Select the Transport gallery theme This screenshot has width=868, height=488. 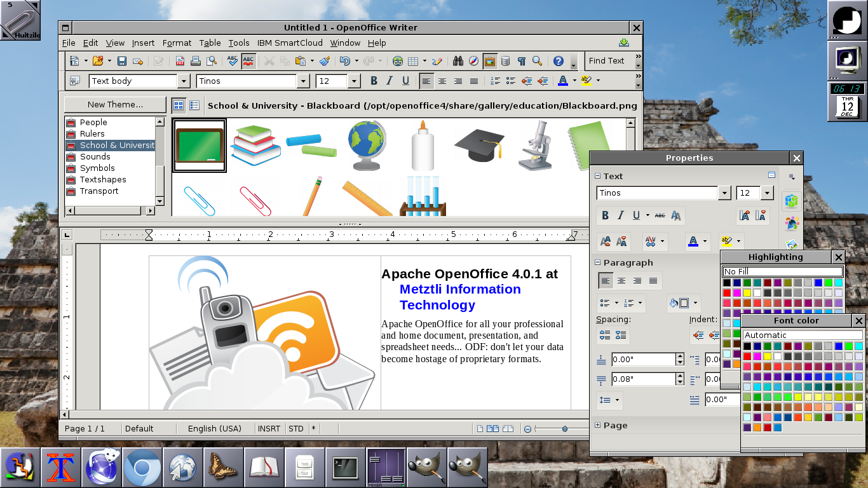[99, 191]
